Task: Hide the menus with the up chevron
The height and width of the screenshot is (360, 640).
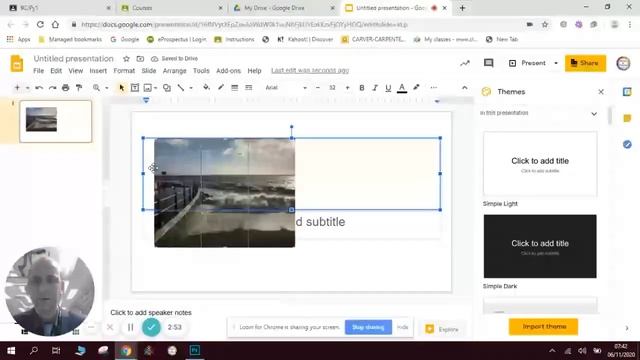Action: [464, 87]
